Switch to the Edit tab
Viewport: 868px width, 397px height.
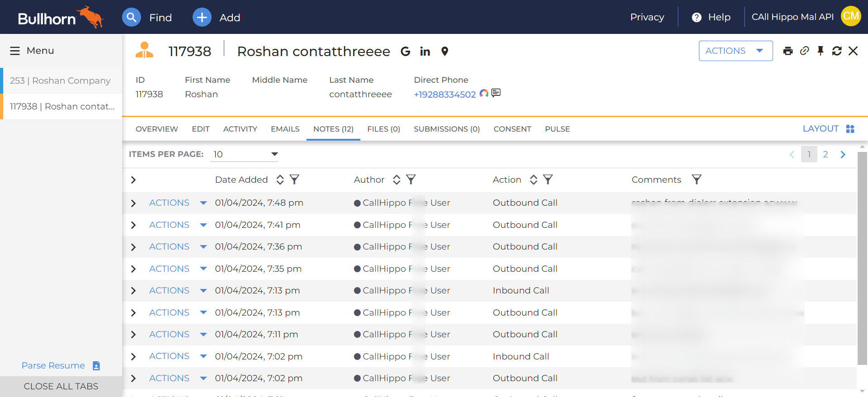pyautogui.click(x=201, y=129)
